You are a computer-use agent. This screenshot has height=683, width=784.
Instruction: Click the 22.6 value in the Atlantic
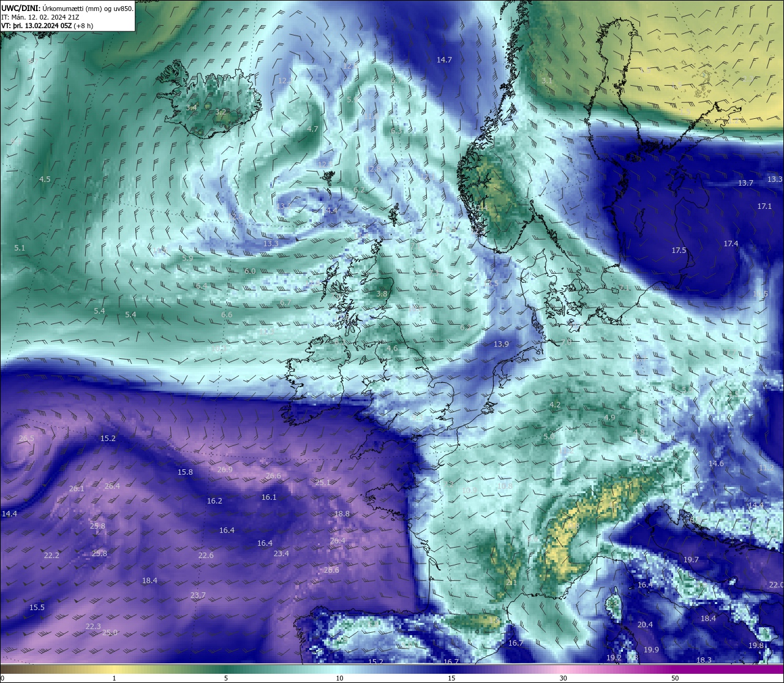206,556
